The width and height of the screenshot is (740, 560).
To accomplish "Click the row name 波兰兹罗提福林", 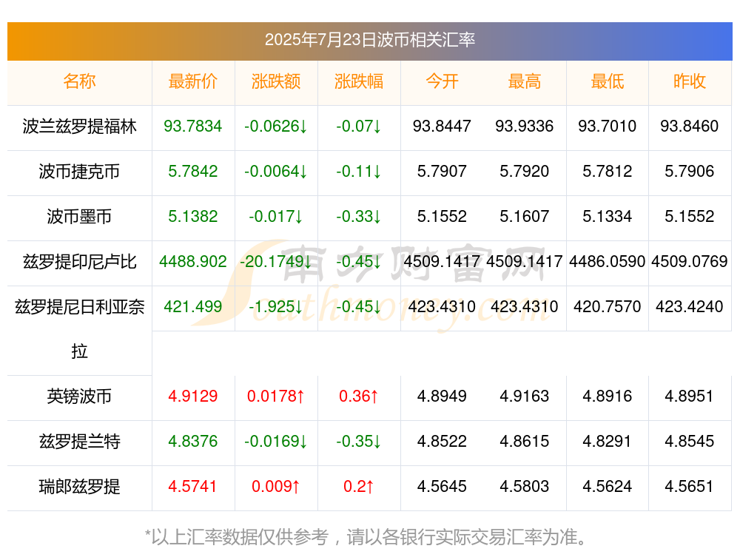I will tap(79, 126).
